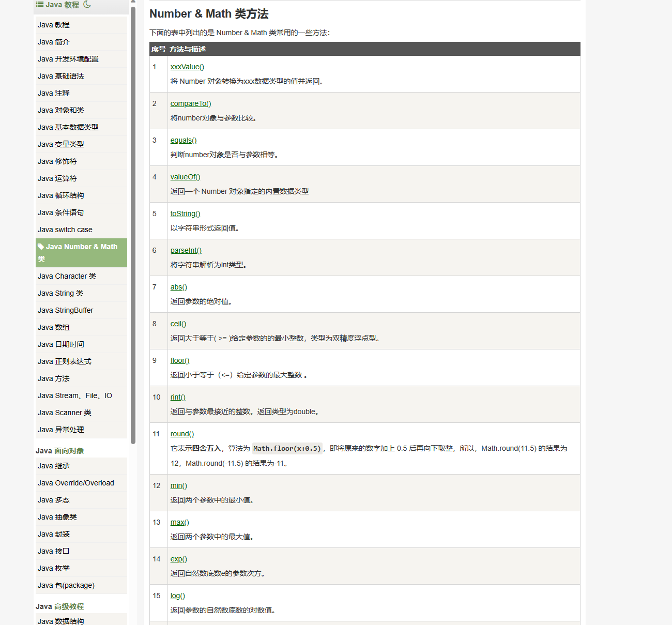The height and width of the screenshot is (625, 672).
Task: Select the active Java Number & Math 类 item
Action: tap(81, 253)
